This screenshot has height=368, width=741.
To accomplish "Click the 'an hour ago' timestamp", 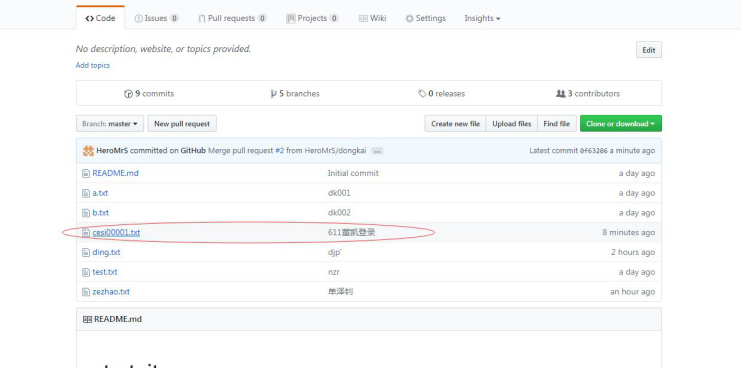I will pos(632,292).
